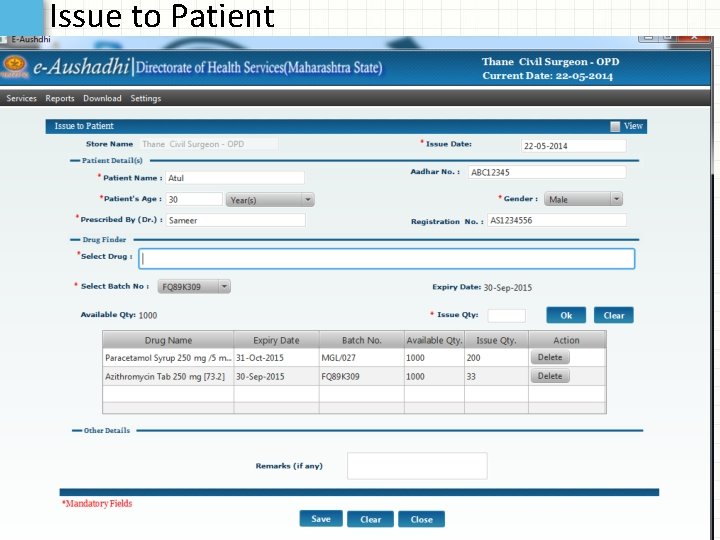Screen dimensions: 720x540
Task: Open the Reports menu
Action: click(x=60, y=98)
